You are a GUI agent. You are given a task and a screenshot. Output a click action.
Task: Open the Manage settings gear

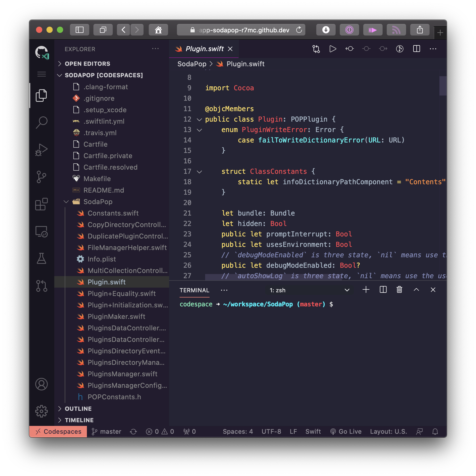coord(41,411)
